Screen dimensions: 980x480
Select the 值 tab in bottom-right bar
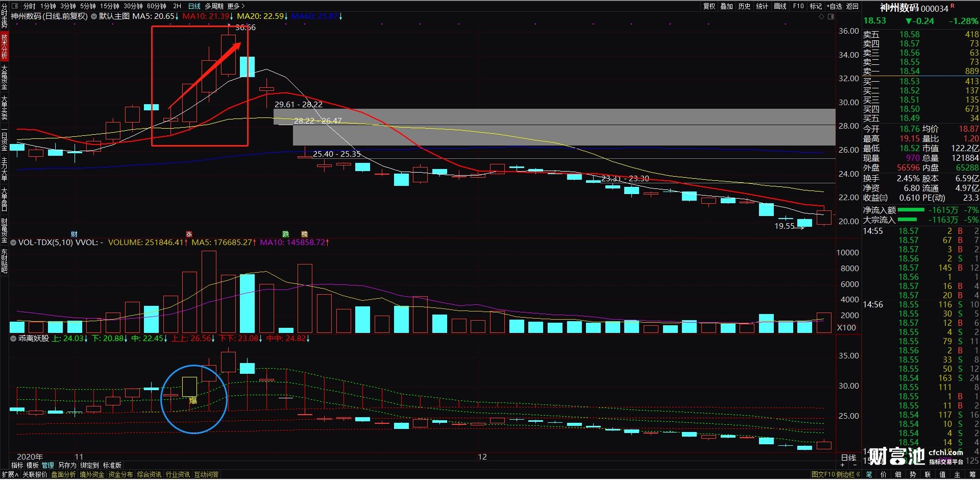point(943,475)
